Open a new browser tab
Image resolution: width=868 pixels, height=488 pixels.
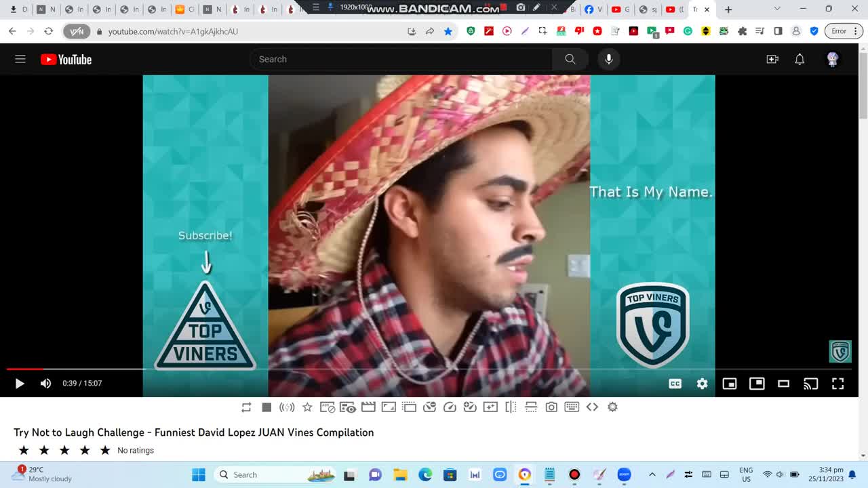728,9
